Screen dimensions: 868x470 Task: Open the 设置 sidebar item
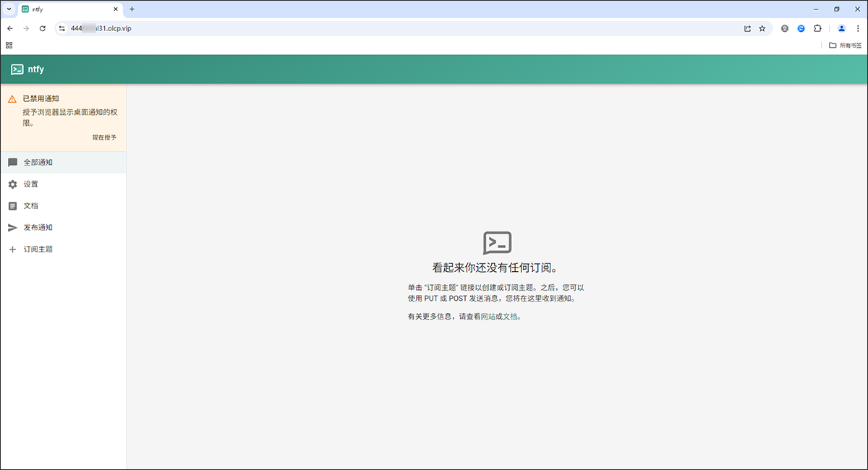(63, 184)
